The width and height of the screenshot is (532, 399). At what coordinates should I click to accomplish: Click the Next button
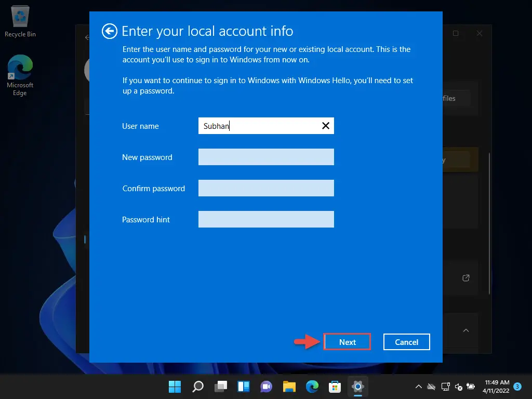click(347, 342)
